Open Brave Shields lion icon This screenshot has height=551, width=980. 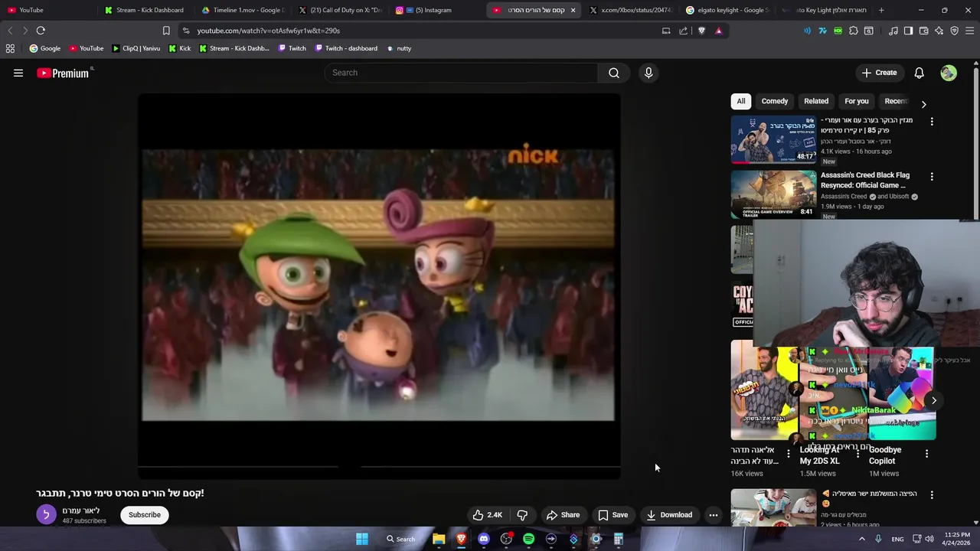click(701, 31)
